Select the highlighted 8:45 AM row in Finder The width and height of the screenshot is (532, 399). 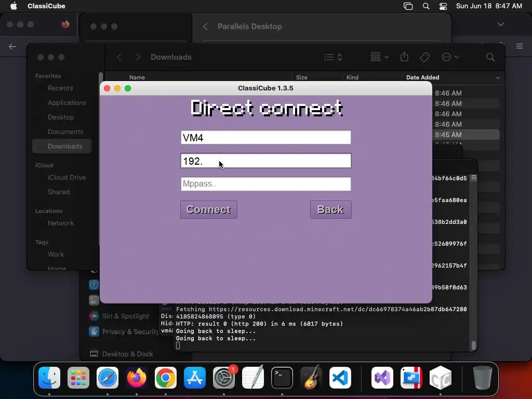tap(466, 135)
